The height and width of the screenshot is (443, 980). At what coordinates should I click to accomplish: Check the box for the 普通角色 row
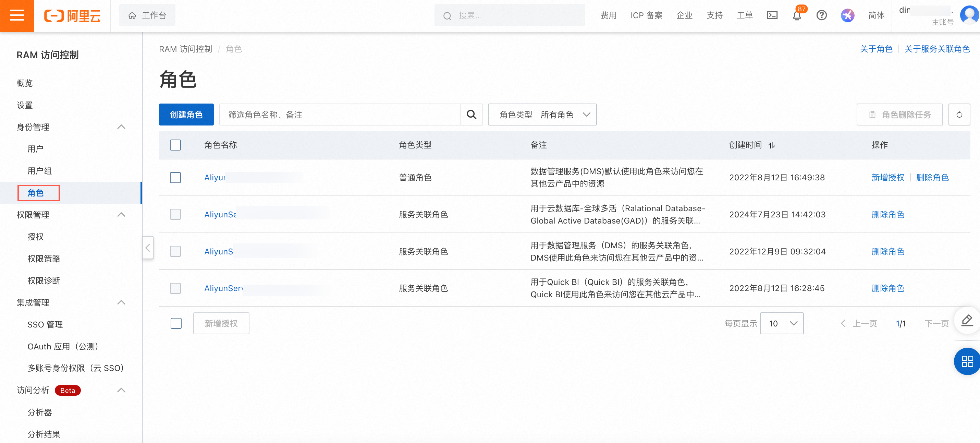(175, 178)
